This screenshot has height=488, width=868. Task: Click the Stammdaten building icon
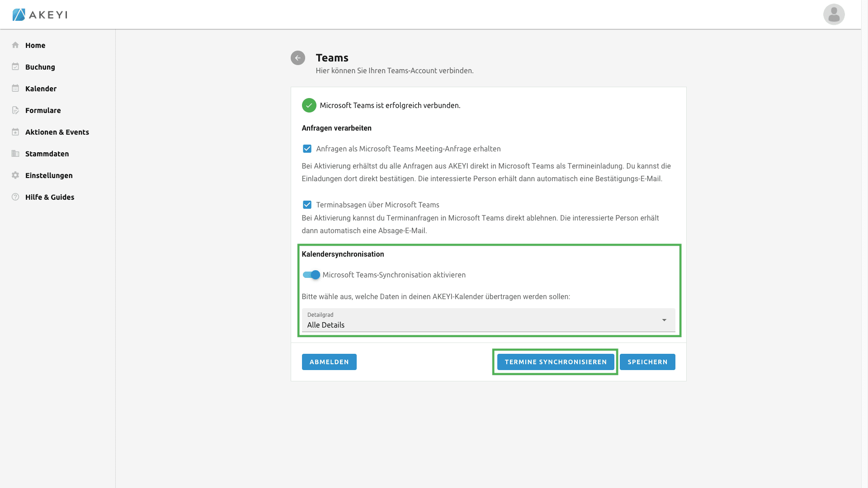click(15, 154)
